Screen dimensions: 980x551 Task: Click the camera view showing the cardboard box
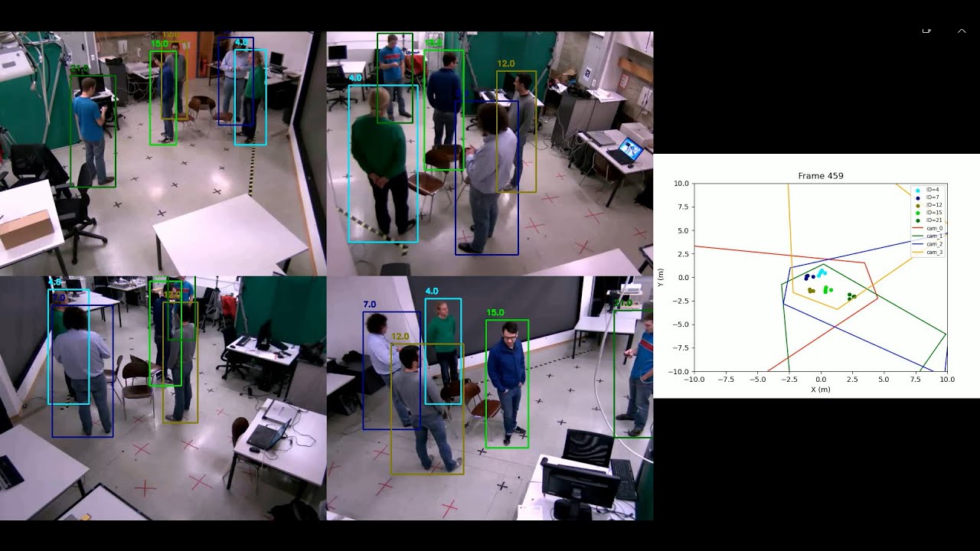pos(163,153)
